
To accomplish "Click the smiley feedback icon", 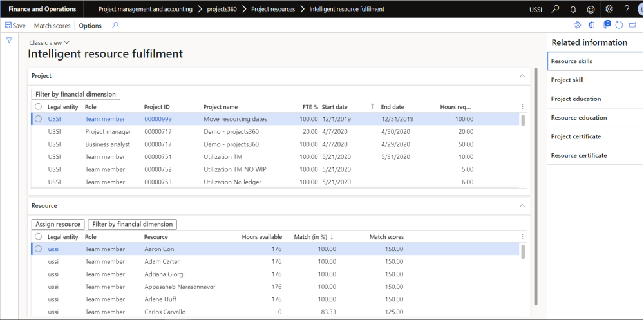I will pyautogui.click(x=589, y=9).
